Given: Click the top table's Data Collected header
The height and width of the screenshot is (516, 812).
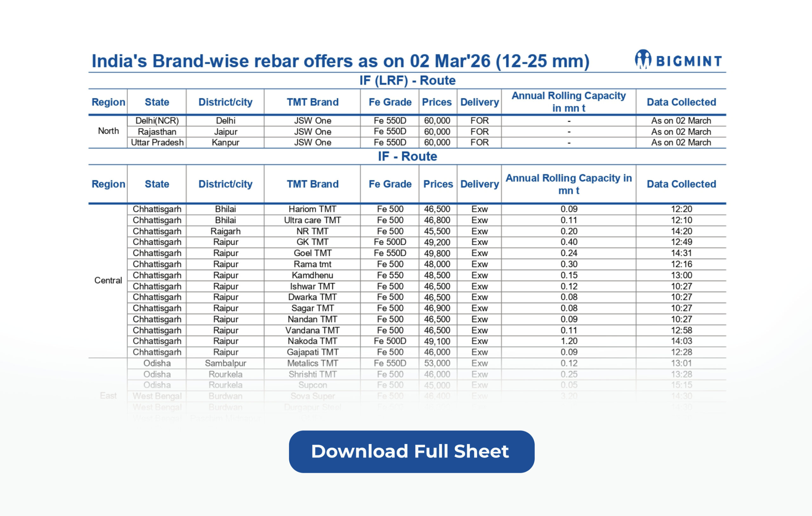Looking at the screenshot, I should (681, 102).
